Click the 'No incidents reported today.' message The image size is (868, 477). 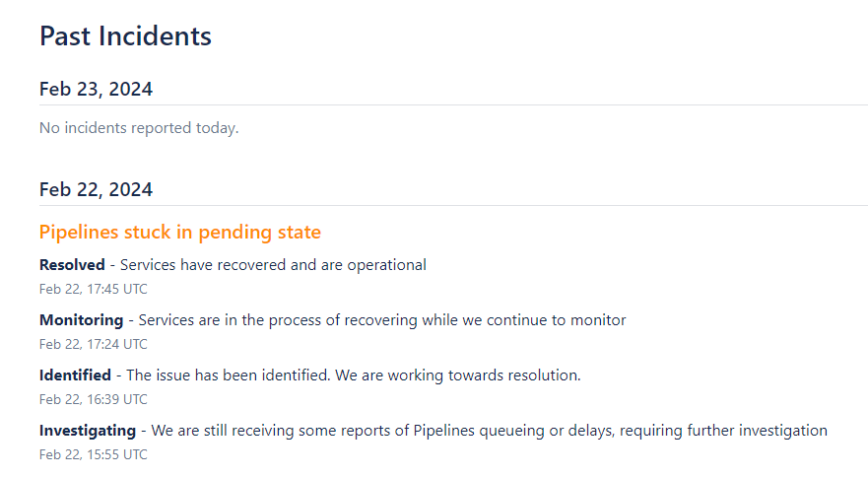[x=139, y=128]
